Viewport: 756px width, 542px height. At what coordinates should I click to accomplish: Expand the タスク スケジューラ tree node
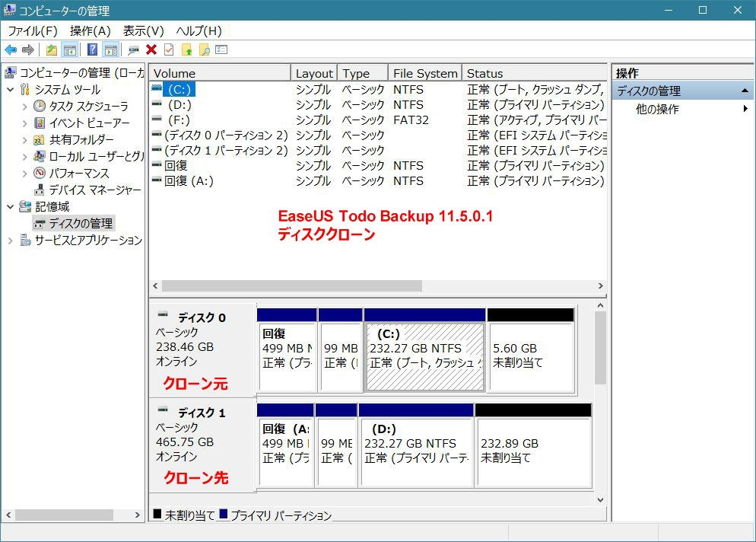pyautogui.click(x=25, y=107)
